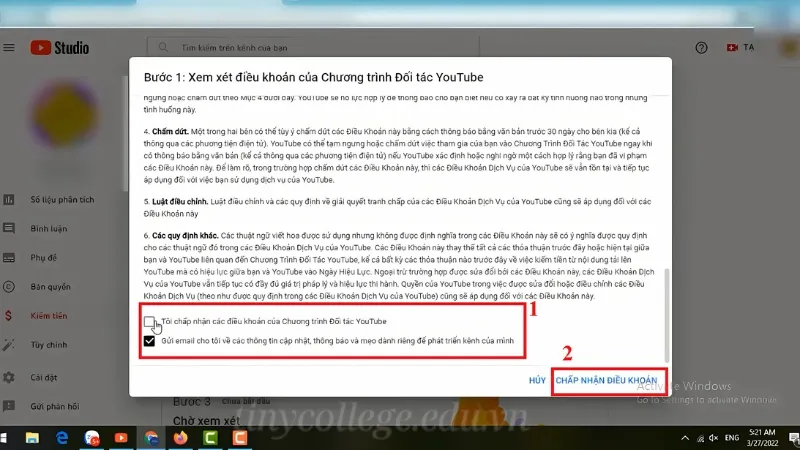The image size is (800, 450).
Task: Open the green Camtasia icon on taskbar
Action: coord(210,438)
